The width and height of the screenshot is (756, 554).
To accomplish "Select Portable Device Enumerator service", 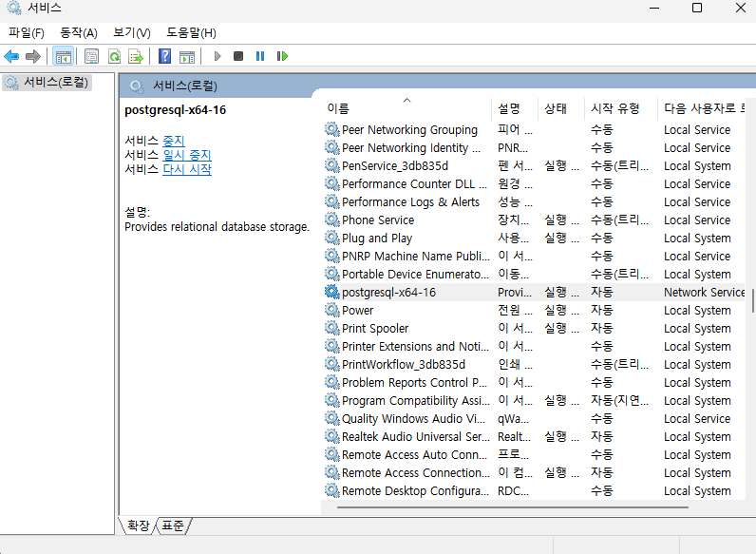I will tap(535, 274).
